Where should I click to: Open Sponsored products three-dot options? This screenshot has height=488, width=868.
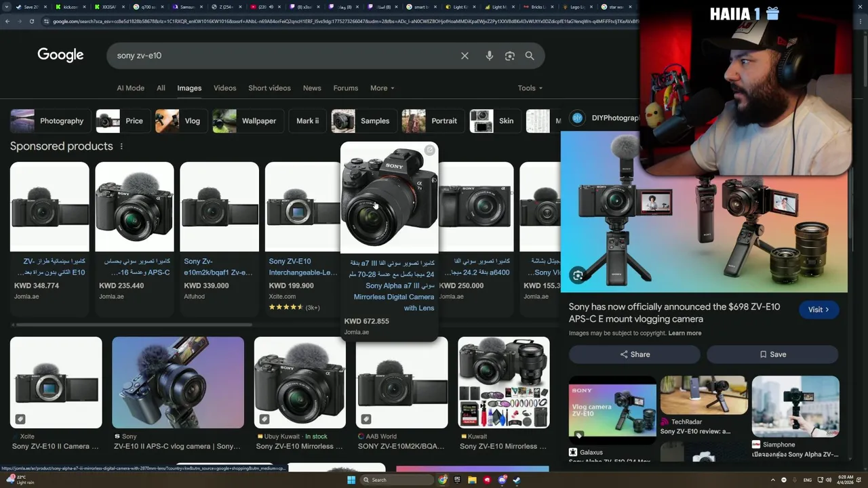(121, 146)
